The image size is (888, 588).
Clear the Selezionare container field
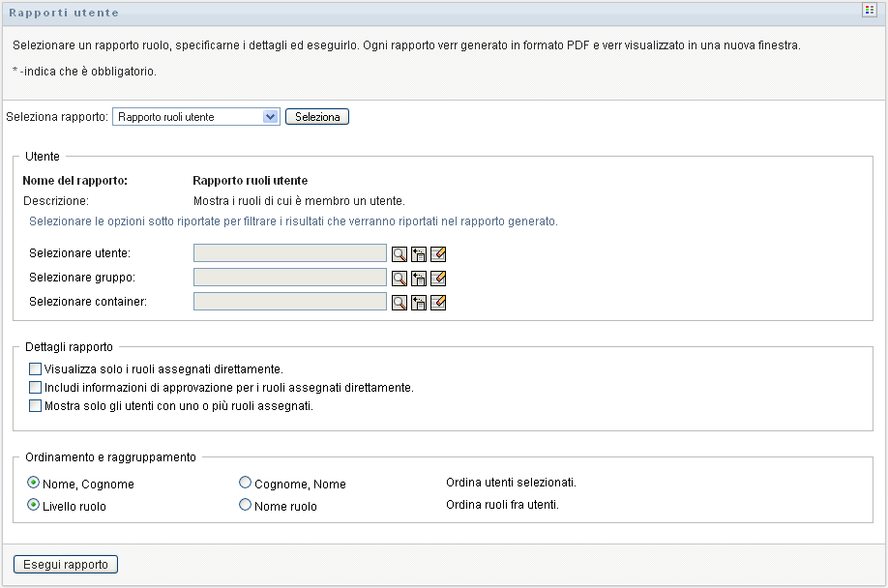438,302
